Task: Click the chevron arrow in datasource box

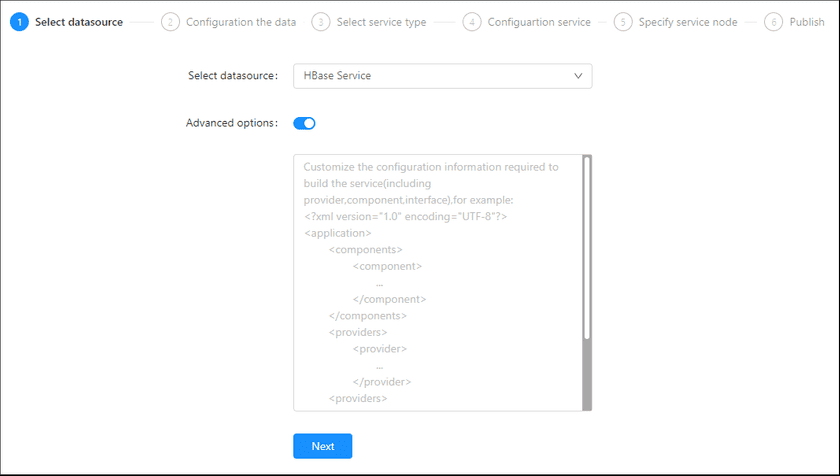Action: (x=577, y=76)
